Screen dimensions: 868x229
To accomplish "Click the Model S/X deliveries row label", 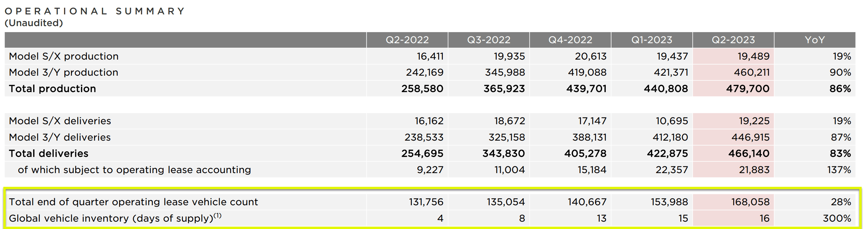I will point(60,121).
